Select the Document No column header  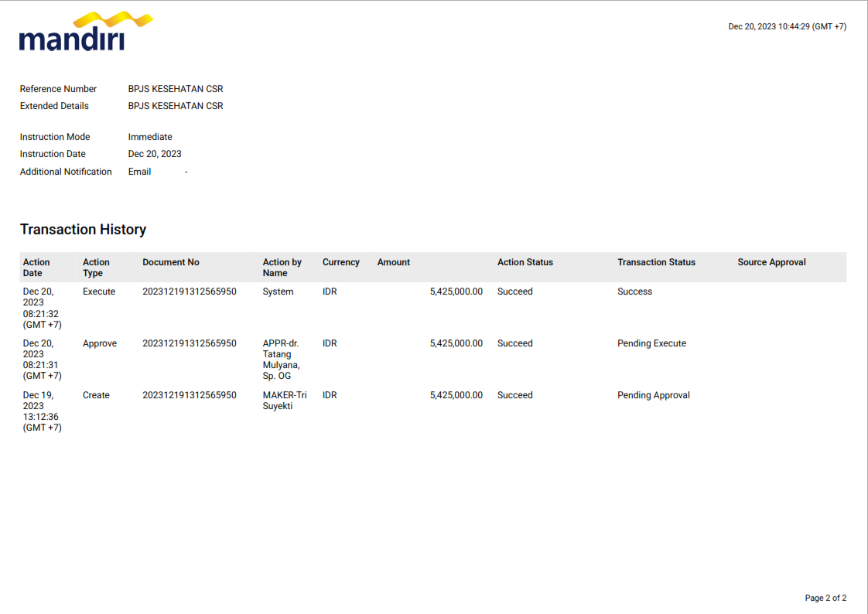point(171,262)
